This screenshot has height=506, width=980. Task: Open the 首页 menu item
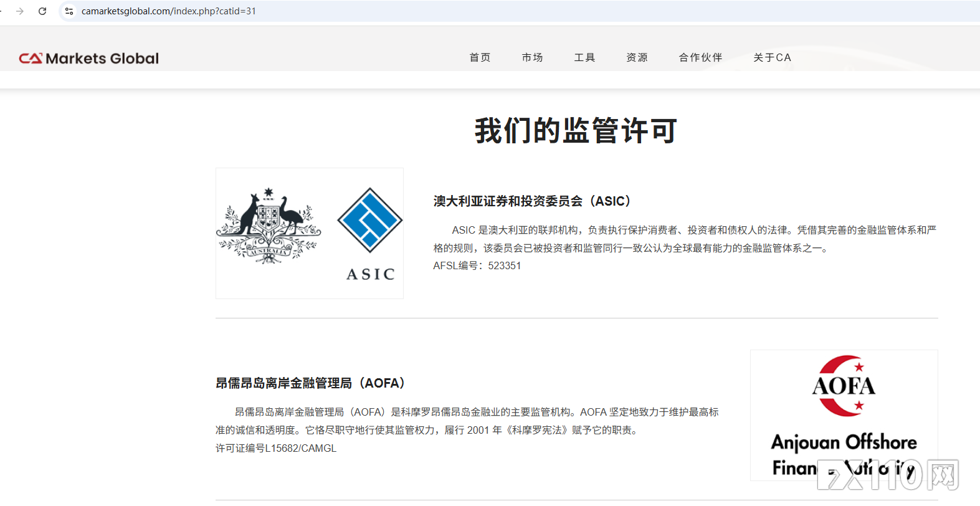tap(480, 57)
